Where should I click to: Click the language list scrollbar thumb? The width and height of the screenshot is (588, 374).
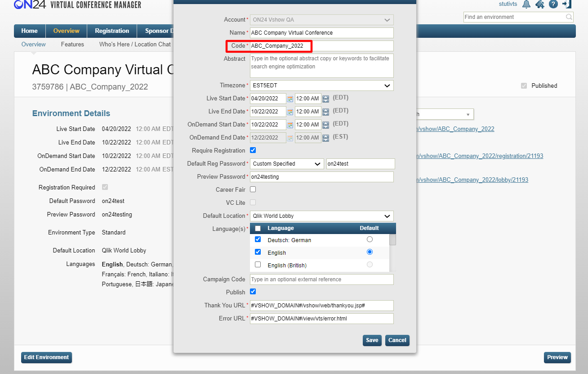pyautogui.click(x=392, y=239)
